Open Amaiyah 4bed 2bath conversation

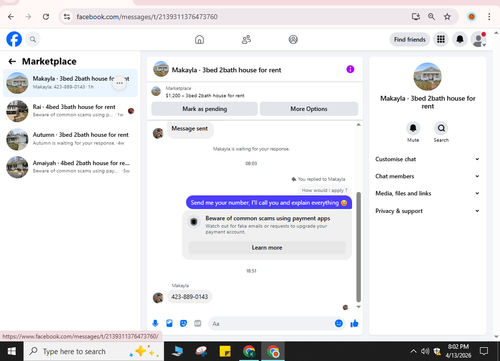click(x=70, y=167)
